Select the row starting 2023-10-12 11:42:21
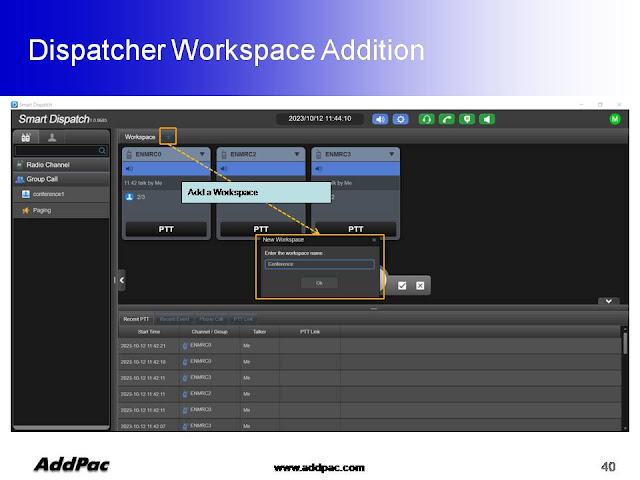Viewport: 640px width, 480px height. 370,346
